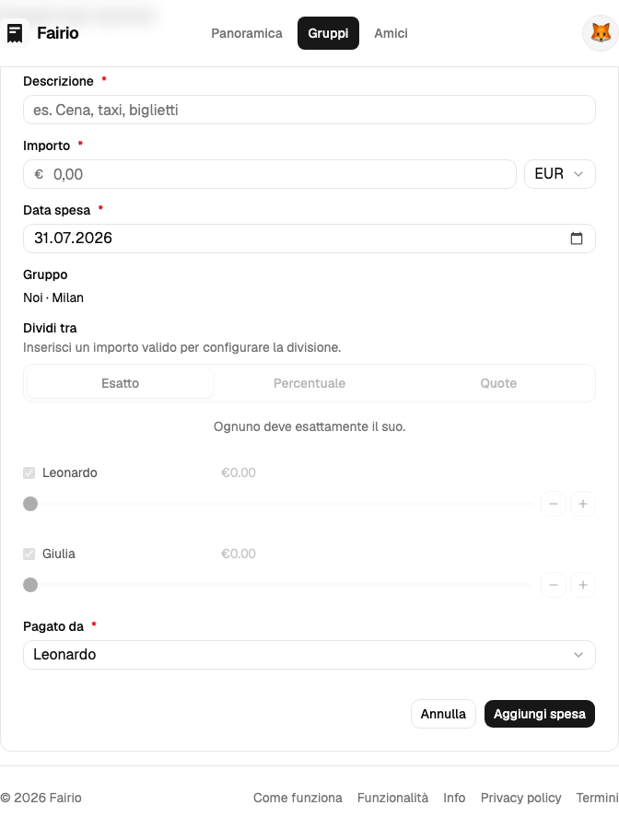619x840 pixels.
Task: Click Leonardo's amount slider handle
Action: [30, 504]
